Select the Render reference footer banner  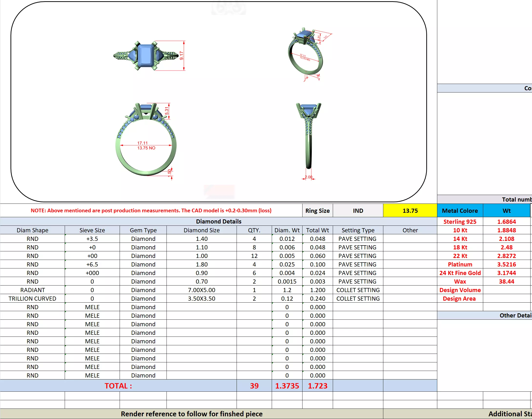(191, 414)
